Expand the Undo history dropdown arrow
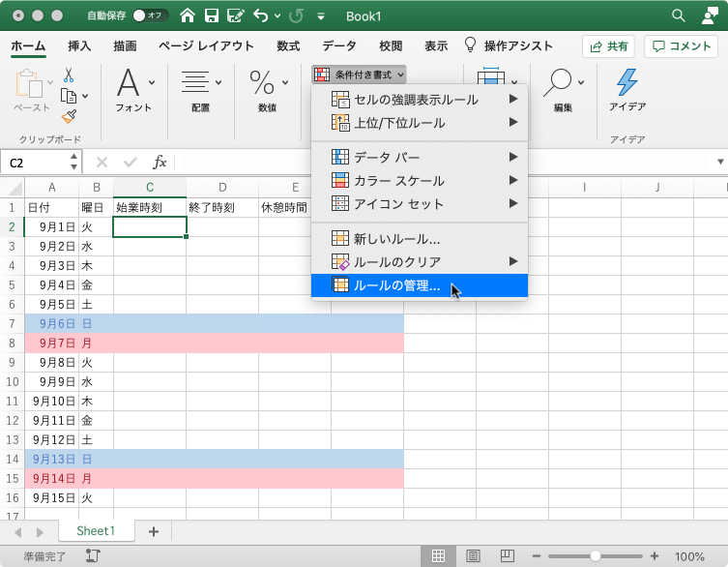Screen dimensions: 728x567 pyautogui.click(x=277, y=15)
